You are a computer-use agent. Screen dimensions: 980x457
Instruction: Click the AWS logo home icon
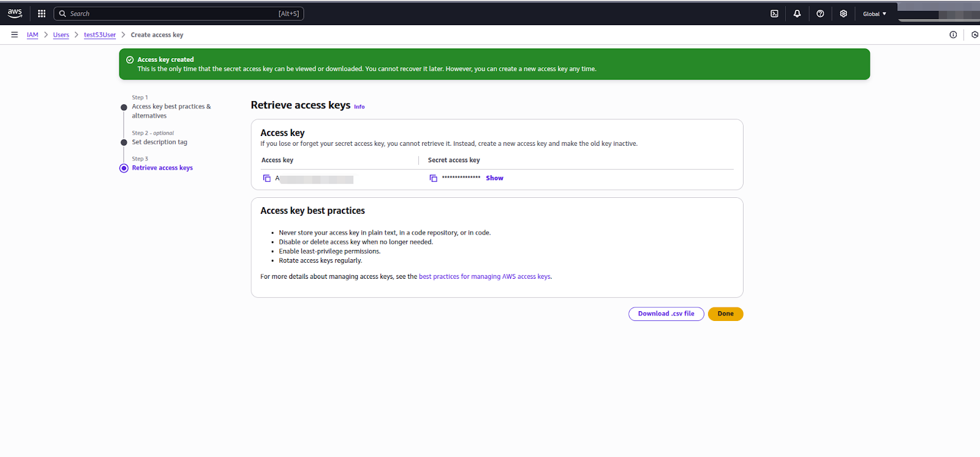[15, 13]
